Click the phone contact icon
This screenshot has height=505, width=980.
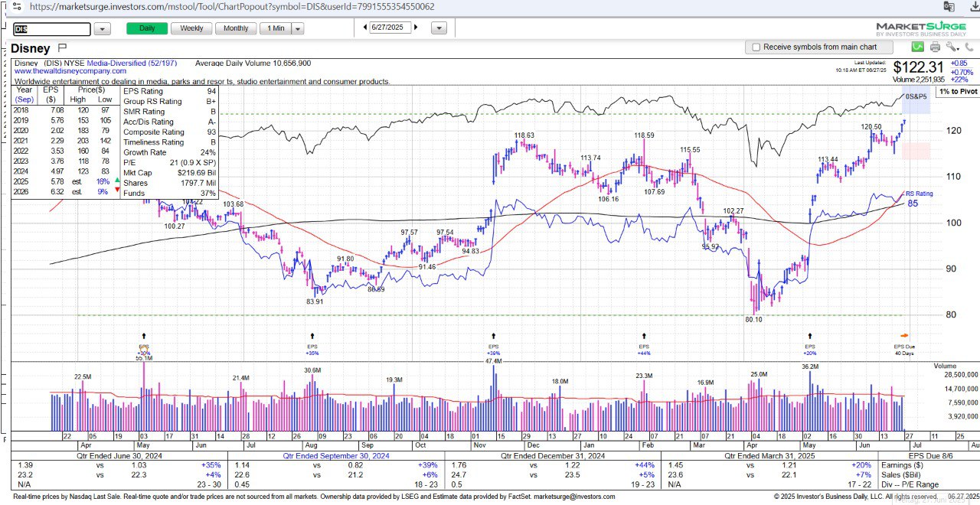click(969, 47)
